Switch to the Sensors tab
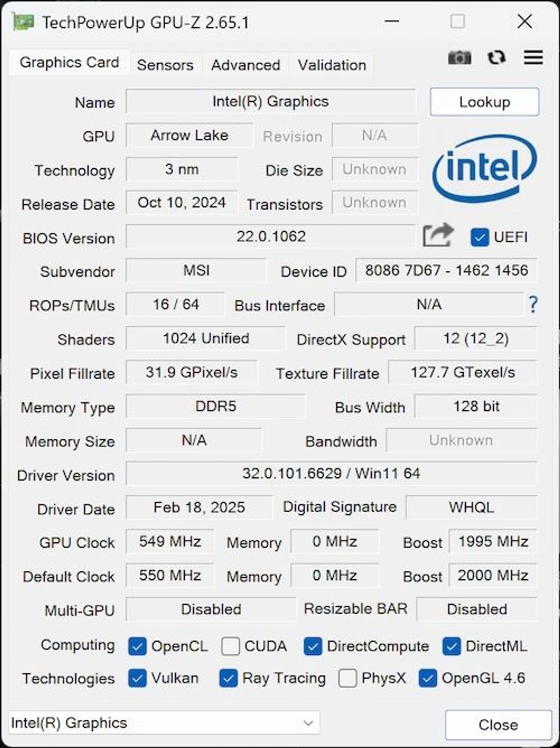 click(165, 65)
